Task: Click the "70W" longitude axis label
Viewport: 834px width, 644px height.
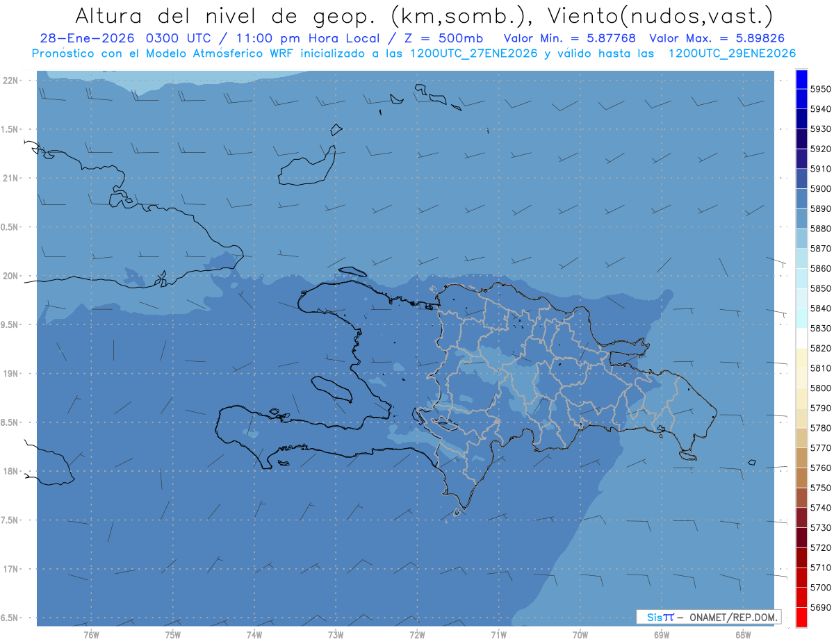Action: (x=580, y=634)
